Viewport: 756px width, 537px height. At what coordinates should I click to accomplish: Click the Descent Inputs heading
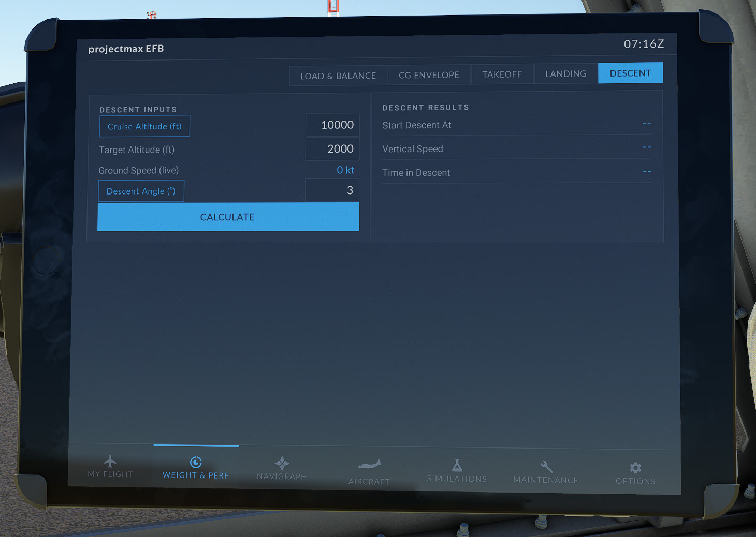(138, 110)
